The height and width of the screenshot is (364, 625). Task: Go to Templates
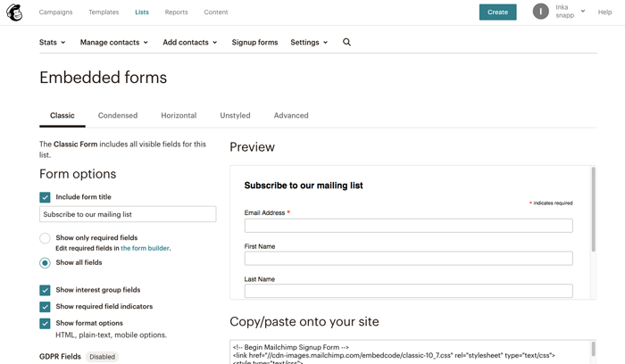[x=104, y=12]
